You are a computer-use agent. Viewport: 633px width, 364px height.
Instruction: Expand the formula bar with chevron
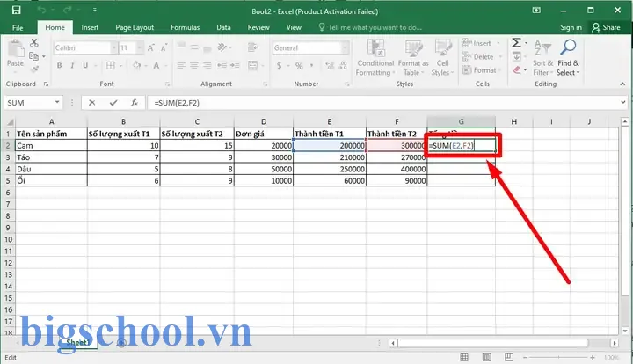click(x=623, y=103)
